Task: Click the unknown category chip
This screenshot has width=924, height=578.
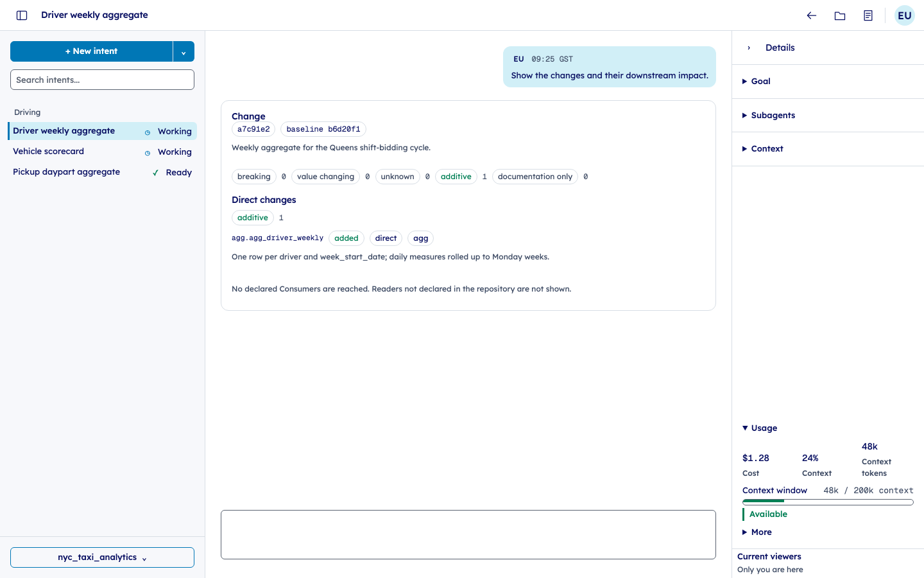Action: pos(398,177)
